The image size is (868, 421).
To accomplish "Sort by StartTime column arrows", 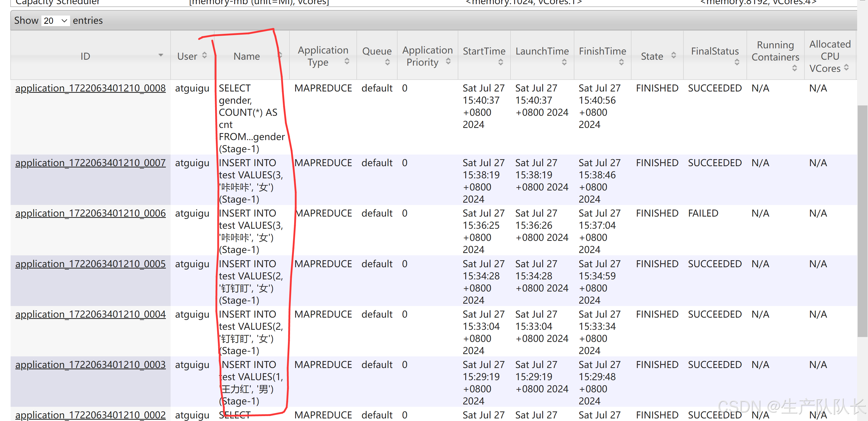I will [501, 62].
